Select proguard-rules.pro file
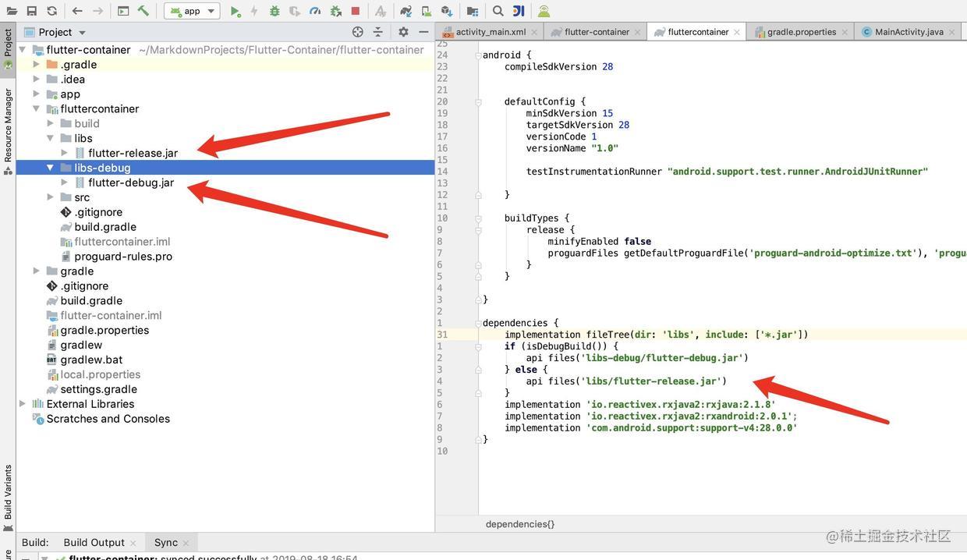 pos(123,257)
